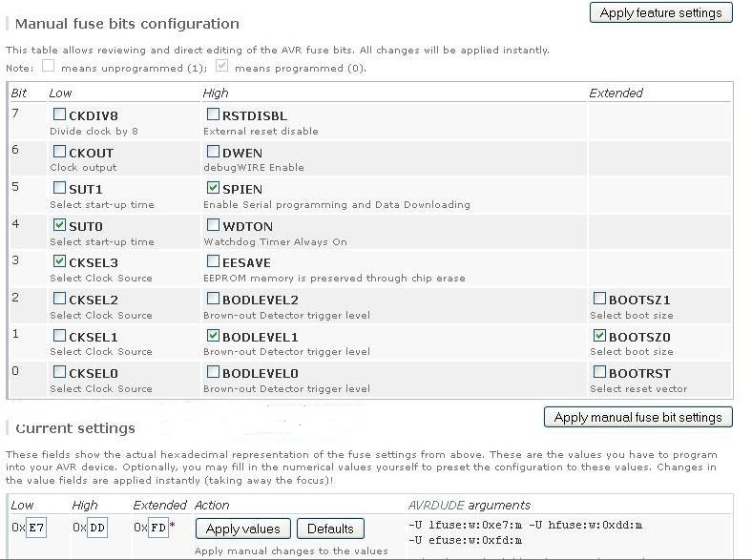Click Apply manual fuse bit settings
Screen dimensions: 752x560
[637, 417]
